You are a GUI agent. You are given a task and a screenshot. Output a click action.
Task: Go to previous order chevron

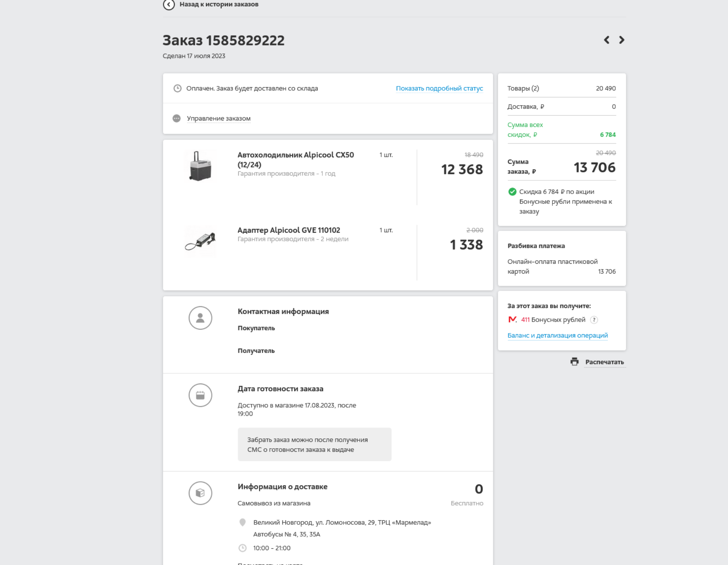607,40
